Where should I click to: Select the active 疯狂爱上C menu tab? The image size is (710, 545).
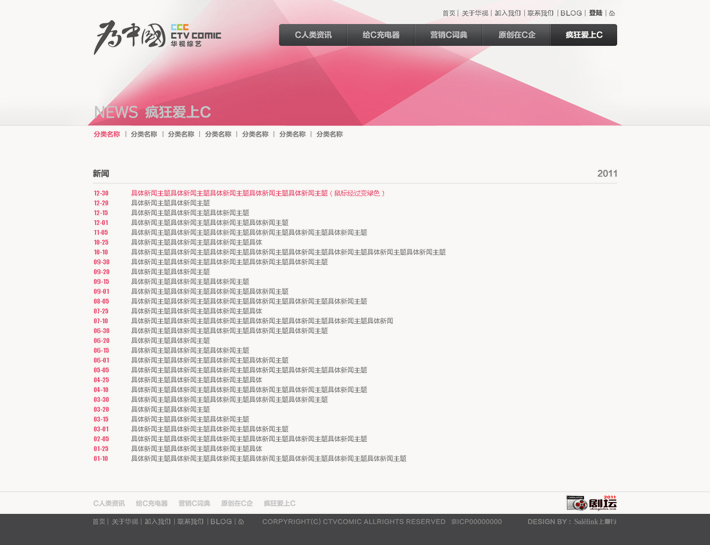(x=584, y=35)
